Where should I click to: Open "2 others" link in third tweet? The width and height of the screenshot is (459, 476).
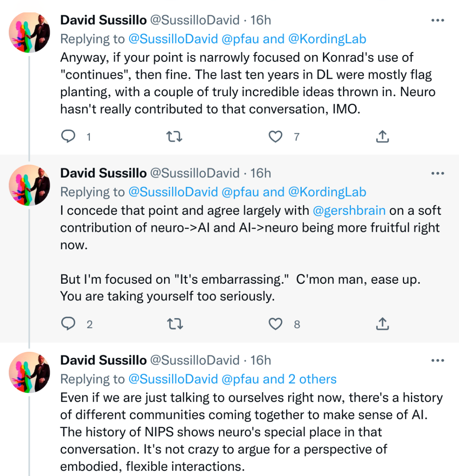[312, 379]
